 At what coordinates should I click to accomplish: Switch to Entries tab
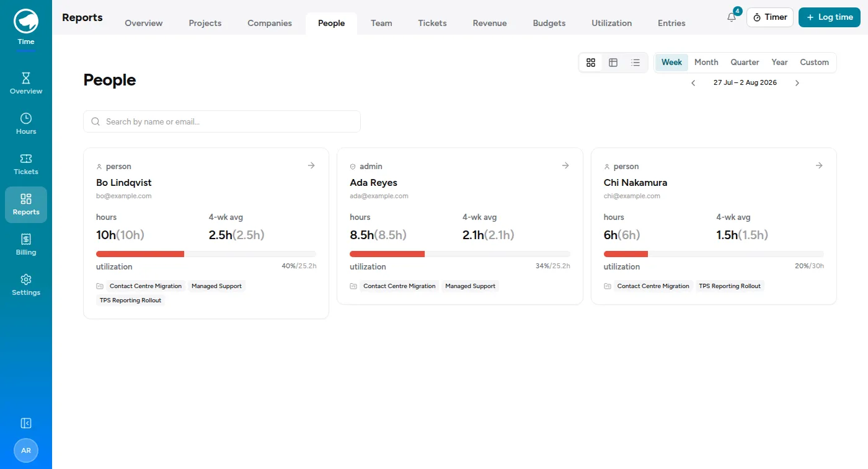[671, 24]
